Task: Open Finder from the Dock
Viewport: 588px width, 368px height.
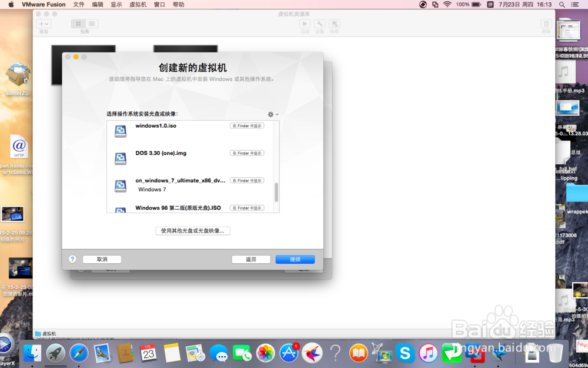Action: (32, 353)
